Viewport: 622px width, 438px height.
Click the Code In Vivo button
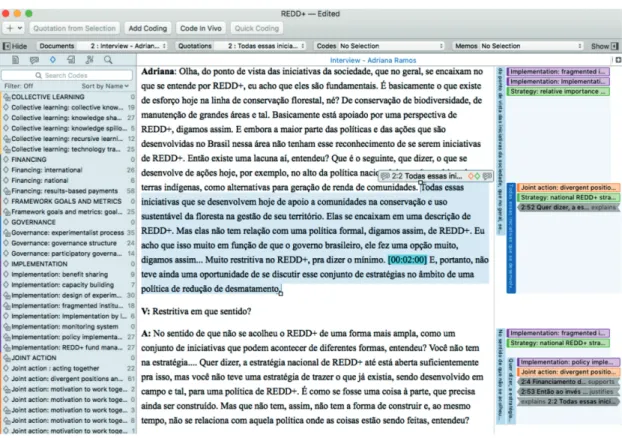[201, 28]
